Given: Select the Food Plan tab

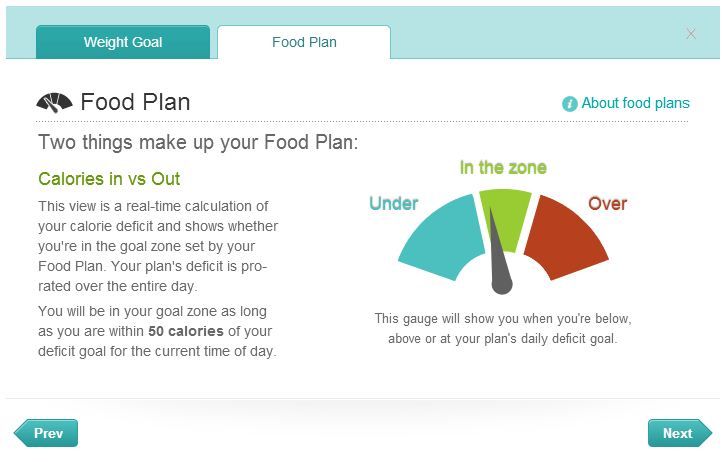Looking at the screenshot, I should tap(304, 42).
